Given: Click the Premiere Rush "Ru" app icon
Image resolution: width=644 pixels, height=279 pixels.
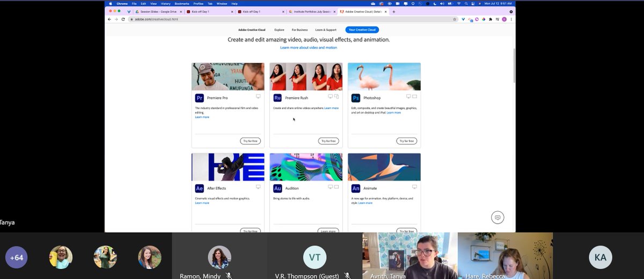Looking at the screenshot, I should point(277,98).
